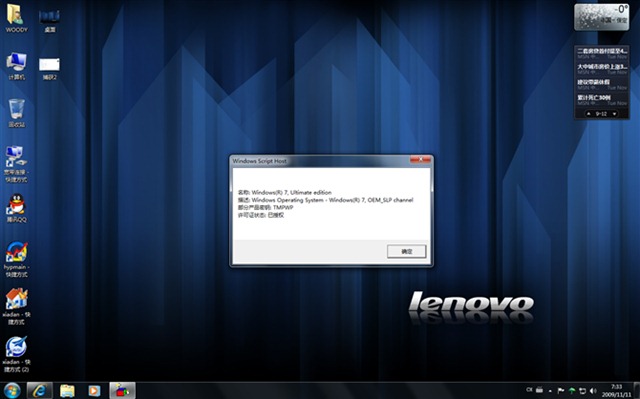Open the Recycle Bin (回收站) icon
640x399 pixels.
click(16, 113)
